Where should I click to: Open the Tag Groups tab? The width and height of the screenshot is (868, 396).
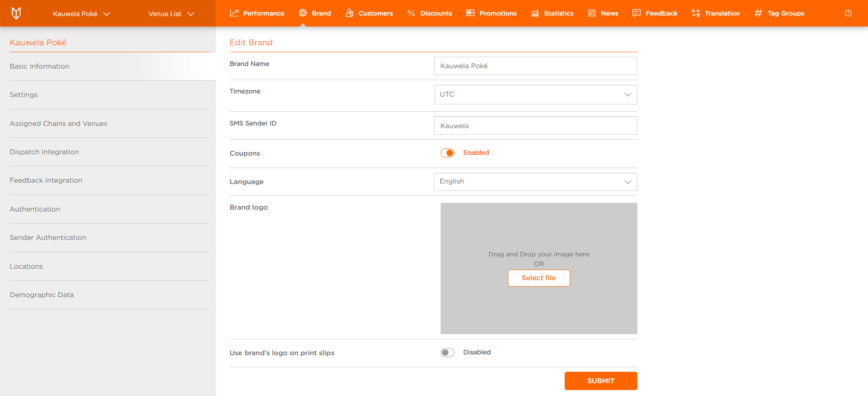click(779, 13)
